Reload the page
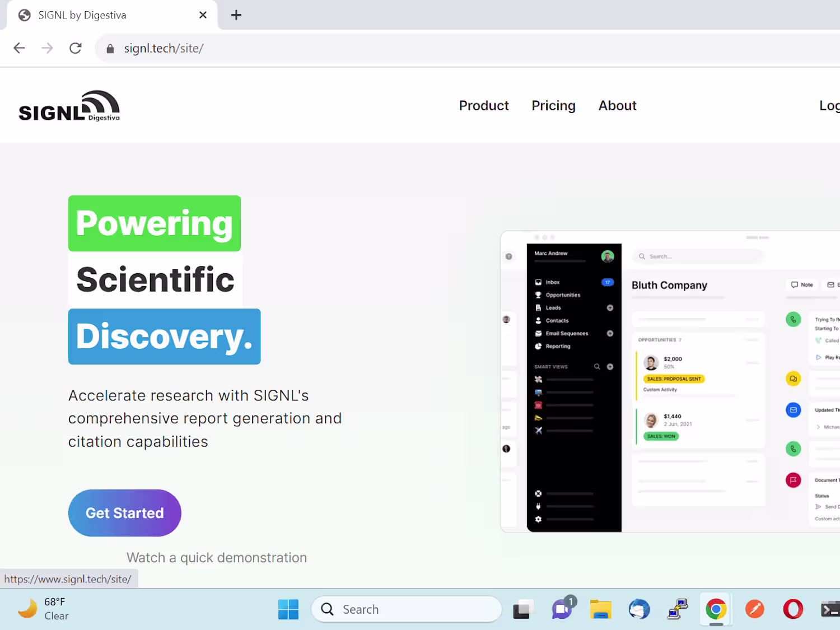 click(76, 48)
